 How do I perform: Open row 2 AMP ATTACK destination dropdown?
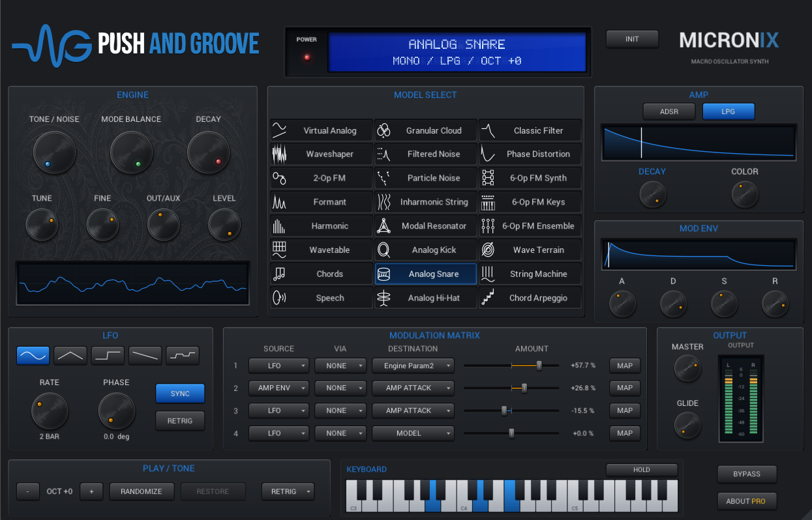(x=413, y=388)
